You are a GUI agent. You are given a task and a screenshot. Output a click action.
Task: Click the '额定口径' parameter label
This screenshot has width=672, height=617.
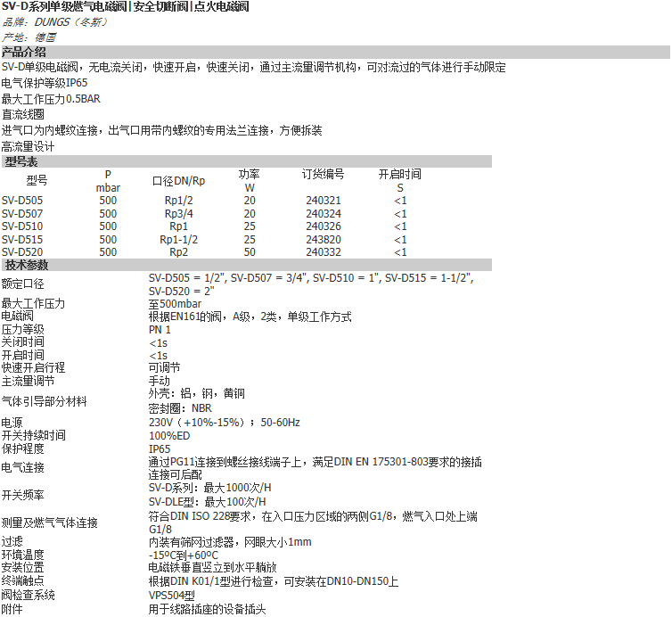[22, 284]
